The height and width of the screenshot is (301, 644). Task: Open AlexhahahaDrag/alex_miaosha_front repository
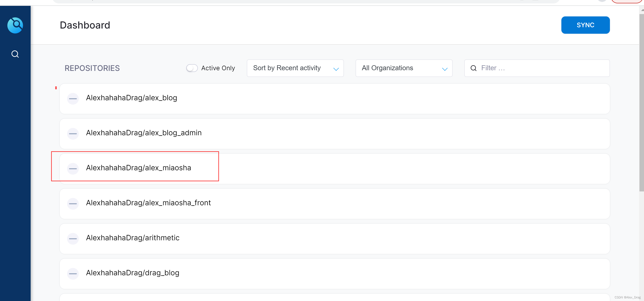tap(334, 204)
